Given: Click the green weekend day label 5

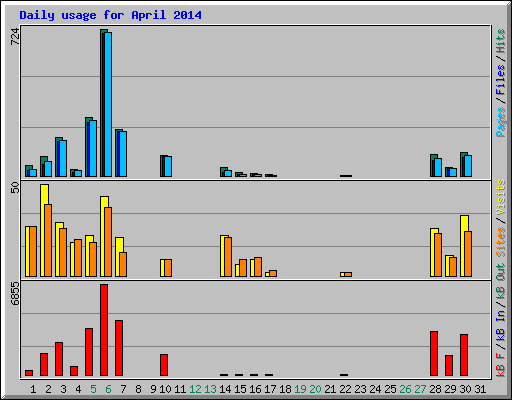Looking at the screenshot, I should click(93, 389).
